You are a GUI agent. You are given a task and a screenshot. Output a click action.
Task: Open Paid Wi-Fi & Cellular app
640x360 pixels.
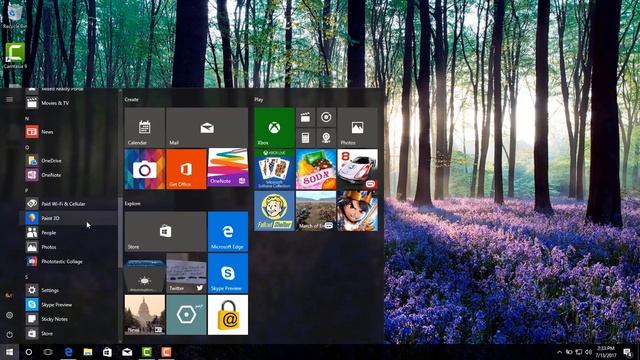(x=68, y=204)
